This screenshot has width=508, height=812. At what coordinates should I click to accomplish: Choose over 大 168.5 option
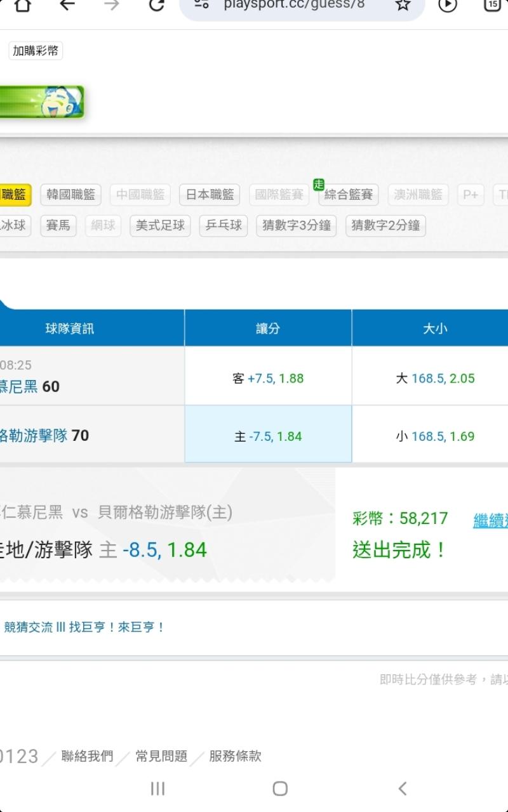[435, 378]
